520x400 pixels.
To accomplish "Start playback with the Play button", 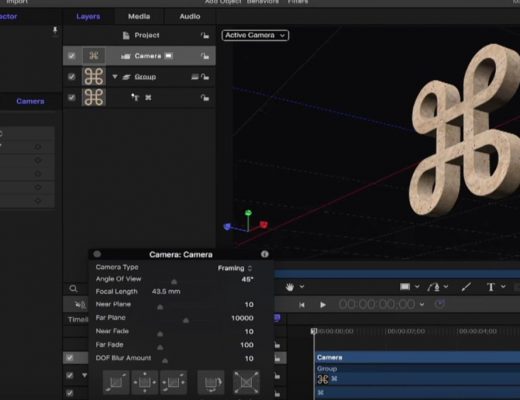I will [x=323, y=305].
